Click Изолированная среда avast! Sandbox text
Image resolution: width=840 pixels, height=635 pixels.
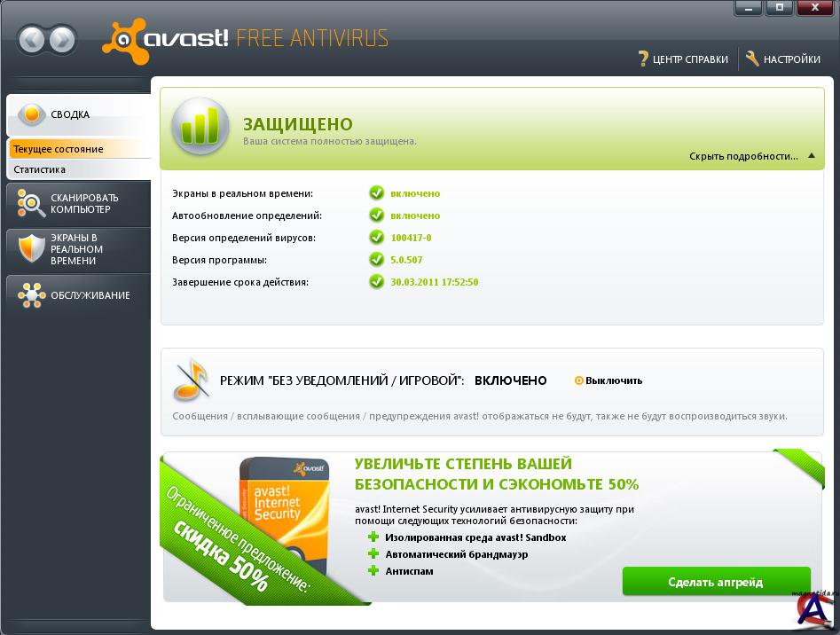click(x=475, y=537)
